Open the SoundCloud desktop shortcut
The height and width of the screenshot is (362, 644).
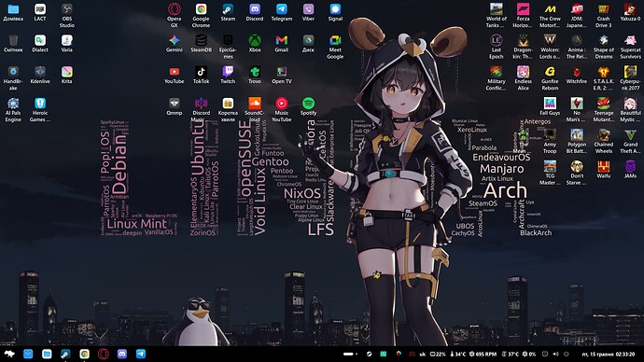point(255,109)
